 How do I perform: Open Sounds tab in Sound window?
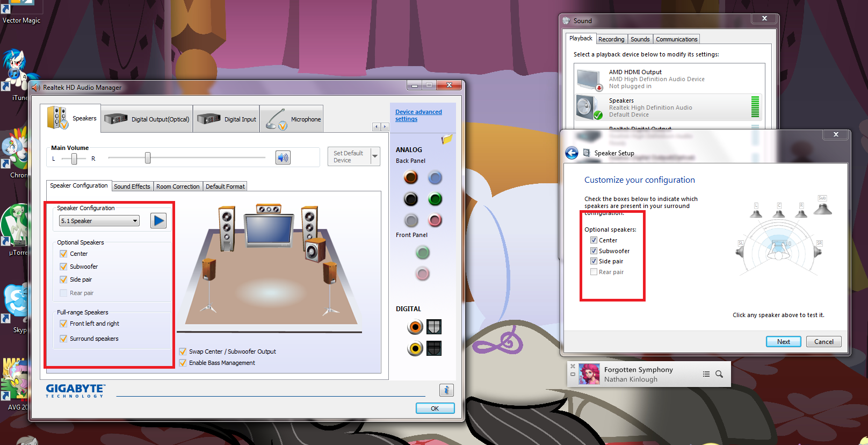pyautogui.click(x=640, y=39)
